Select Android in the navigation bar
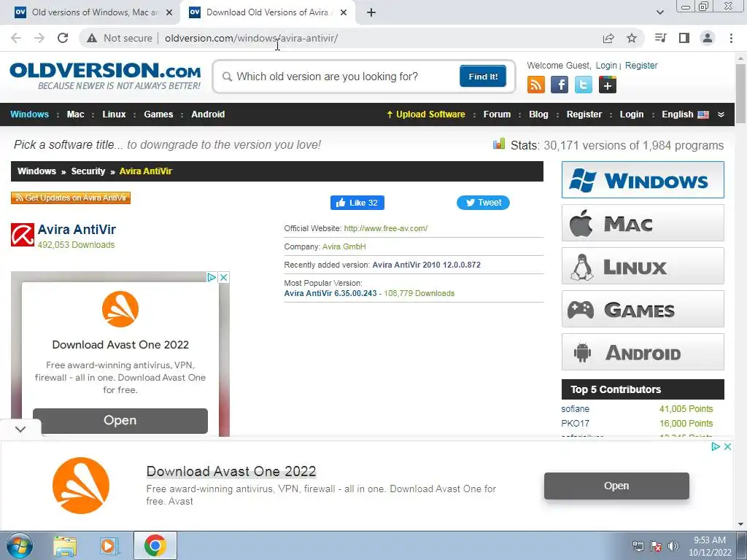The height and width of the screenshot is (560, 747). point(208,114)
